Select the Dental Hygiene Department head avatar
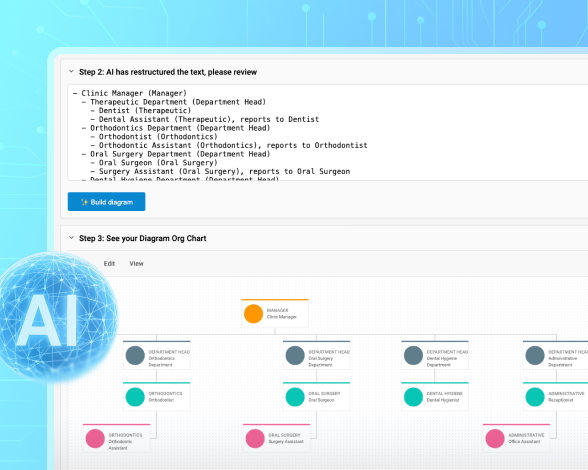Viewport: 588px width, 470px height. (x=413, y=355)
